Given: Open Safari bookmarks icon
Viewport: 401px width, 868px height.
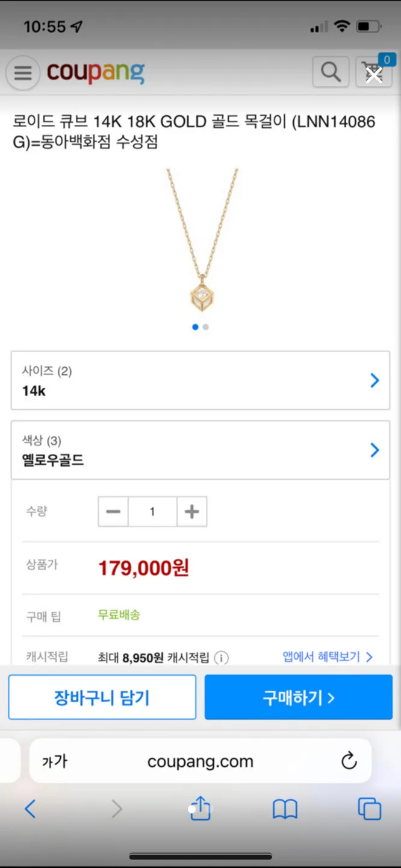Looking at the screenshot, I should pos(285,808).
